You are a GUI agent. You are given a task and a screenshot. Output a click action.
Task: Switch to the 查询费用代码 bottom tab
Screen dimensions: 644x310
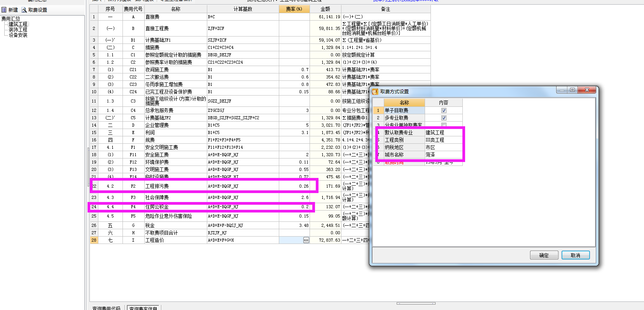pyautogui.click(x=106, y=308)
